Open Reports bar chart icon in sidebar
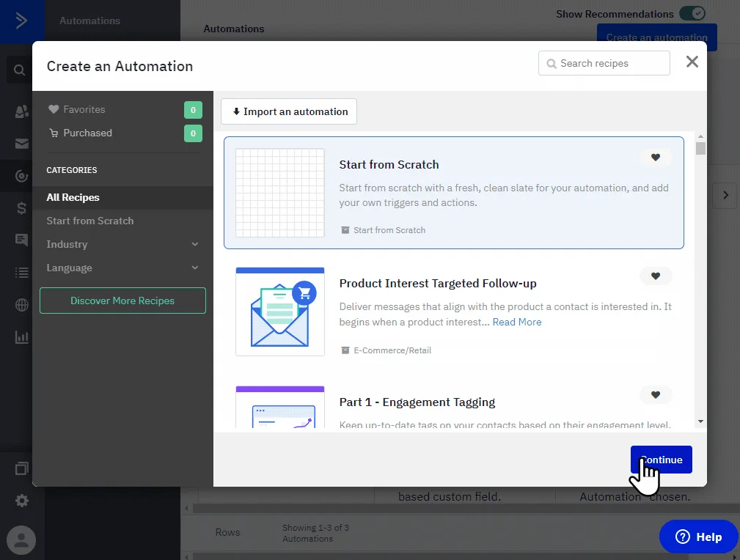Image resolution: width=740 pixels, height=560 pixels. [22, 337]
